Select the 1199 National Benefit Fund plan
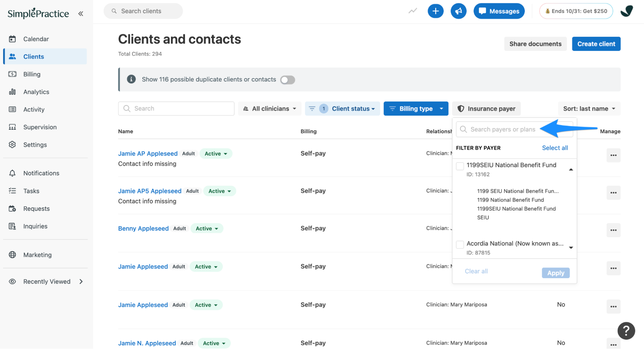 coord(510,200)
